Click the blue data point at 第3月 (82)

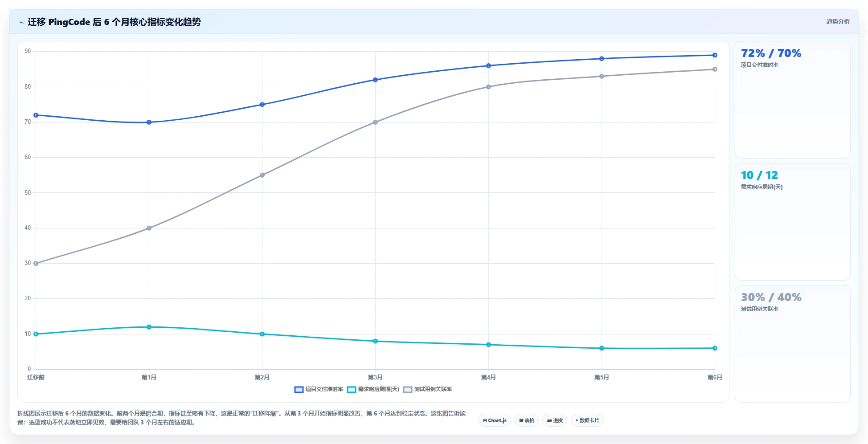tap(376, 80)
